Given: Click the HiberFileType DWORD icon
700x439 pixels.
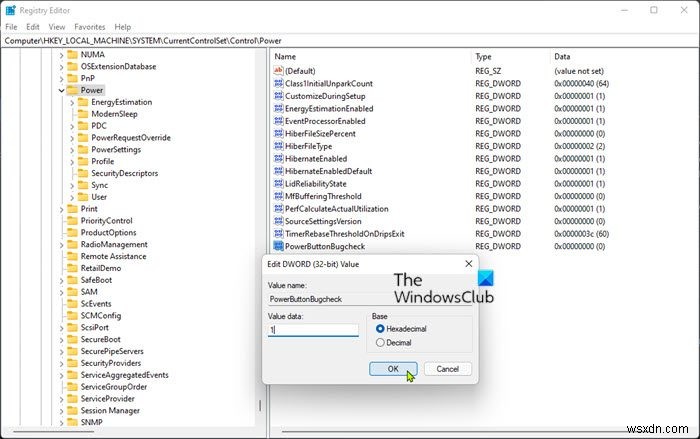Looking at the screenshot, I should pyautogui.click(x=278, y=146).
